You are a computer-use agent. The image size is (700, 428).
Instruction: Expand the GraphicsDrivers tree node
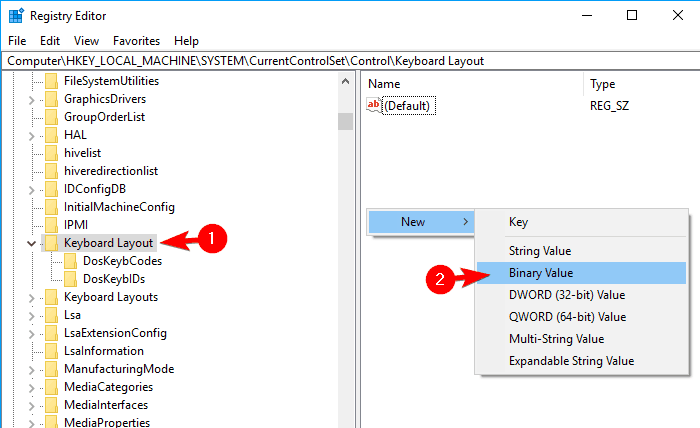[32, 99]
